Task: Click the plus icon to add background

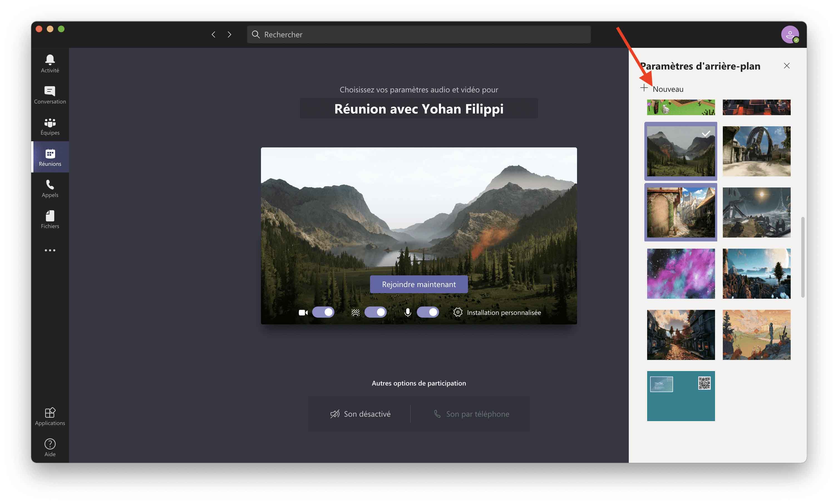Action: point(644,88)
